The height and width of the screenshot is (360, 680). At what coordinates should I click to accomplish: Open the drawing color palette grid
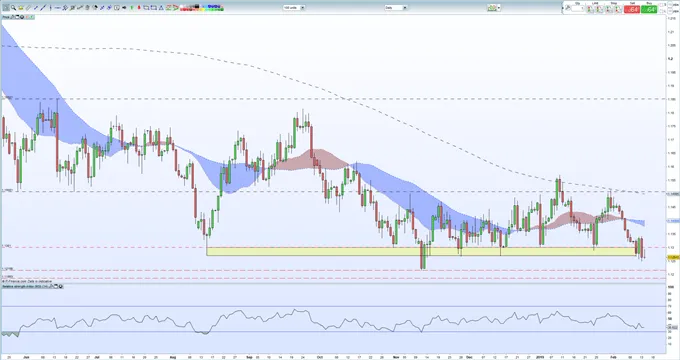click(x=202, y=7)
